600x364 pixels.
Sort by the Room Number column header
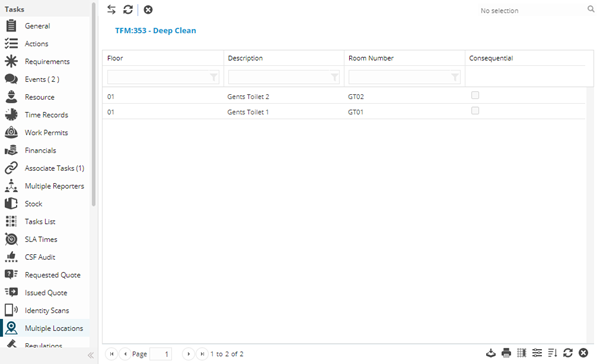tap(371, 58)
